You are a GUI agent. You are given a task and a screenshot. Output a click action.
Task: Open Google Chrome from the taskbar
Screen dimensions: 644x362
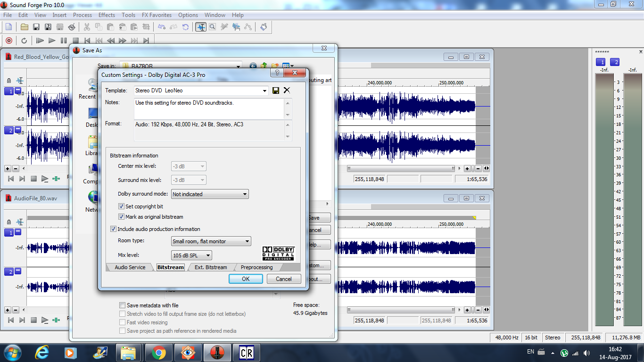pyautogui.click(x=158, y=353)
